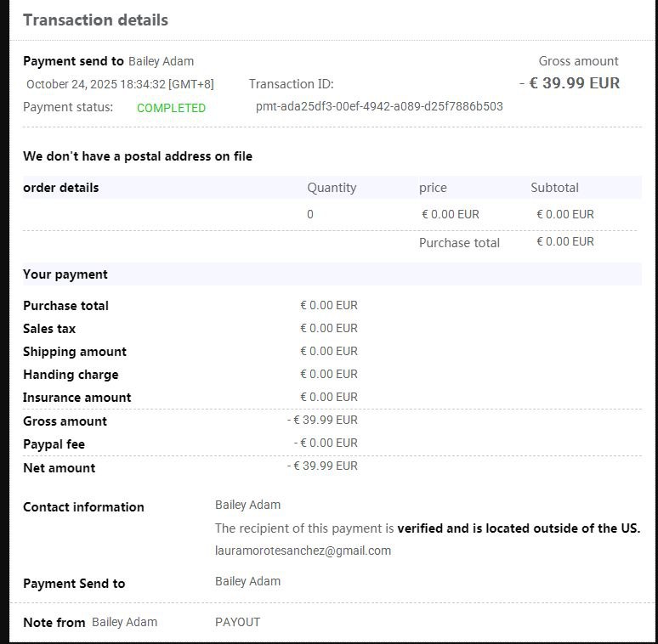This screenshot has height=644, width=658.
Task: Click the "Shipping amount" label
Action: [x=75, y=352]
